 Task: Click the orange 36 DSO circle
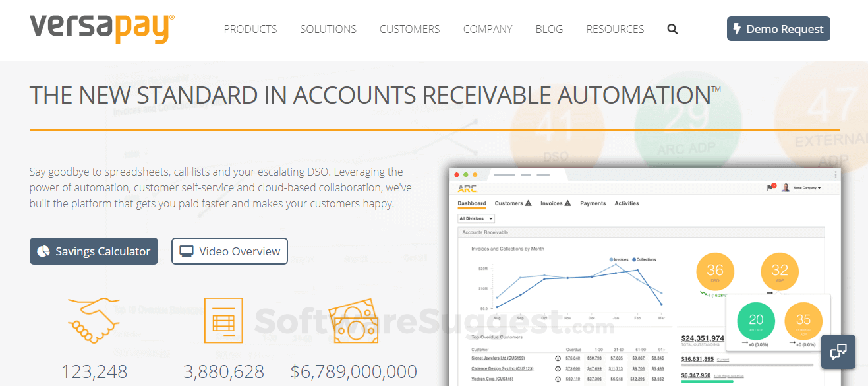tap(715, 272)
